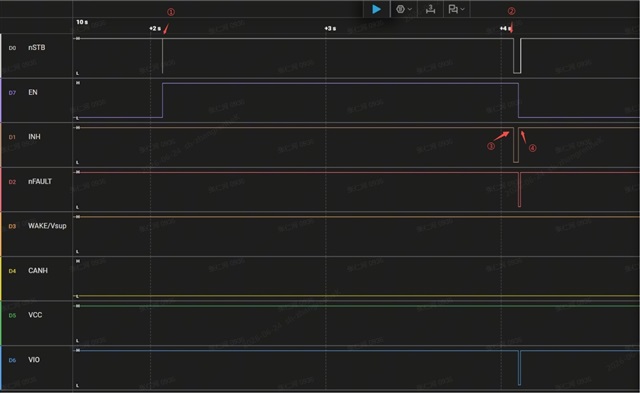Expand the dropdown arrow beside flags icon
640x393 pixels.
click(462, 9)
